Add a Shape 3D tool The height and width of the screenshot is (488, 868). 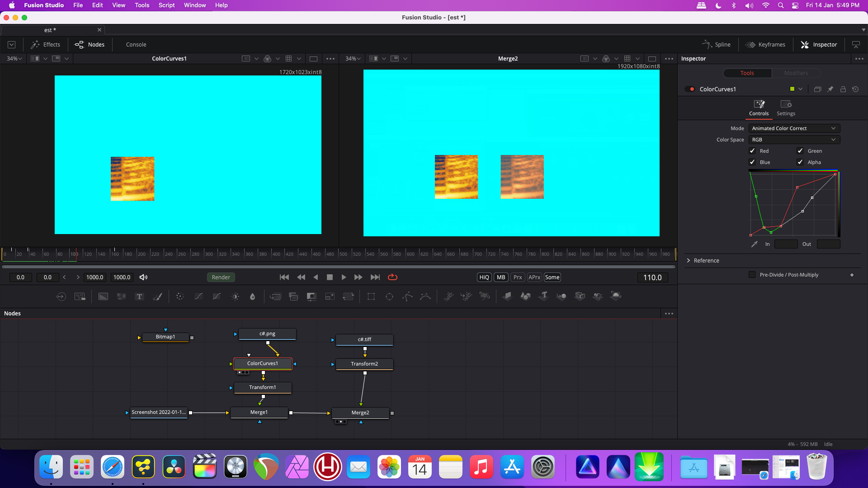(x=525, y=296)
